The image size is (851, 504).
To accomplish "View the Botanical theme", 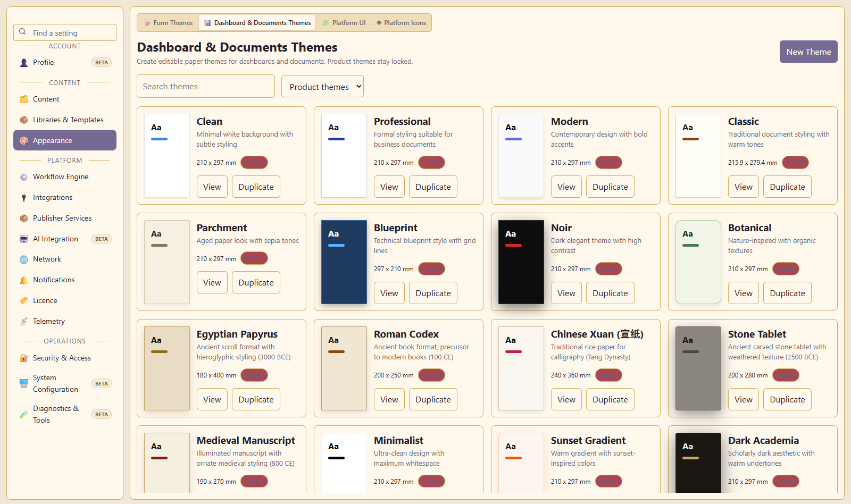I will pyautogui.click(x=743, y=293).
